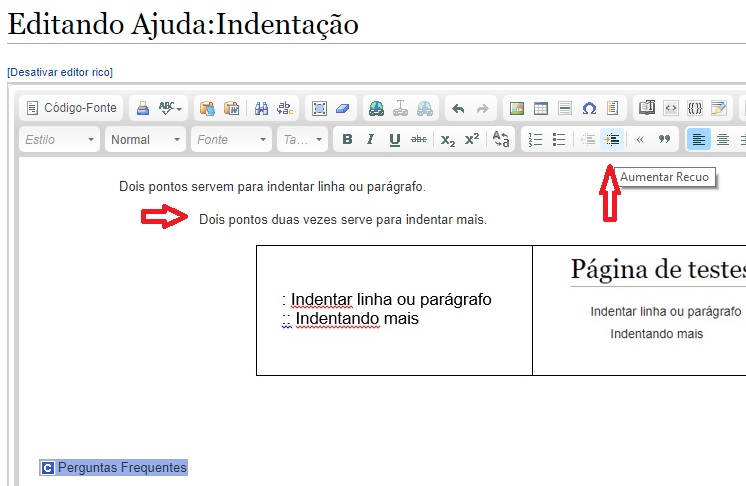Open the ABC spell check dropdown

coord(170,108)
